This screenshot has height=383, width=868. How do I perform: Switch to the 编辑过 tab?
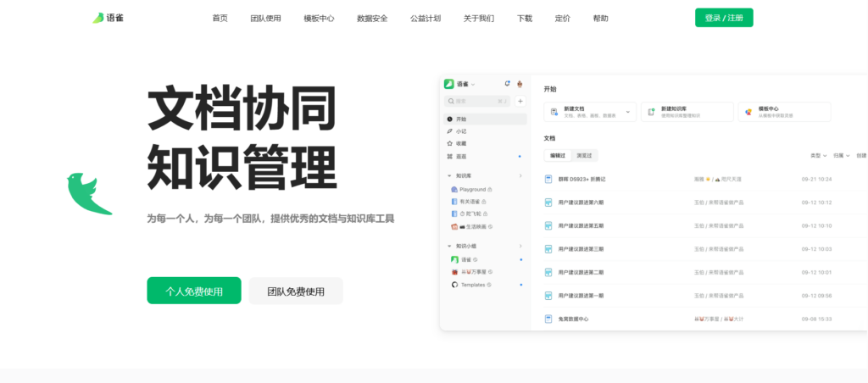[x=558, y=156]
